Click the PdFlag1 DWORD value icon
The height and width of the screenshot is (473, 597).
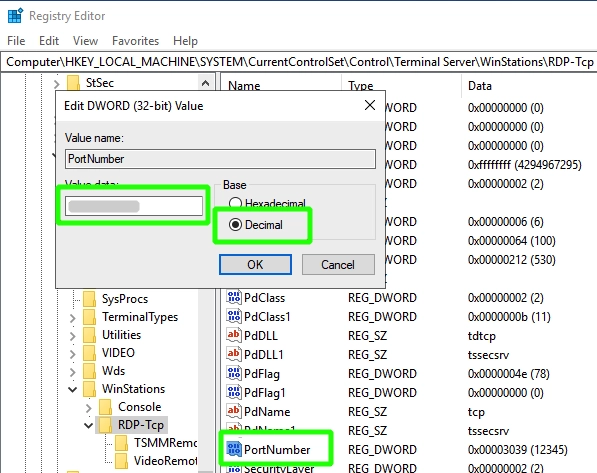pos(233,392)
